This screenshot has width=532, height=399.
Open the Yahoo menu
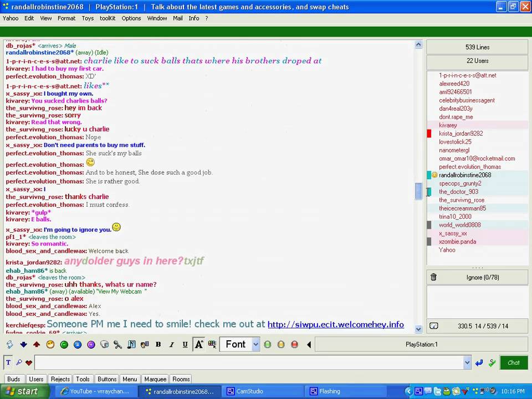[x=11, y=18]
